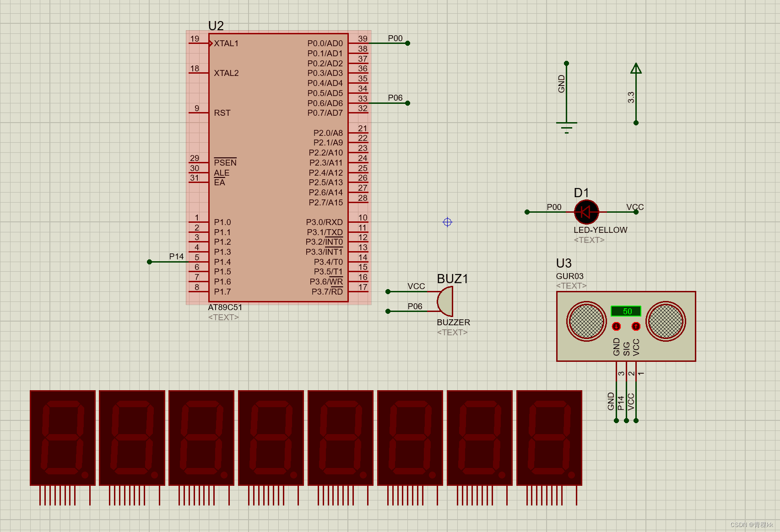This screenshot has width=780, height=532.
Task: Click the XTAL1 pin label
Action: [226, 43]
